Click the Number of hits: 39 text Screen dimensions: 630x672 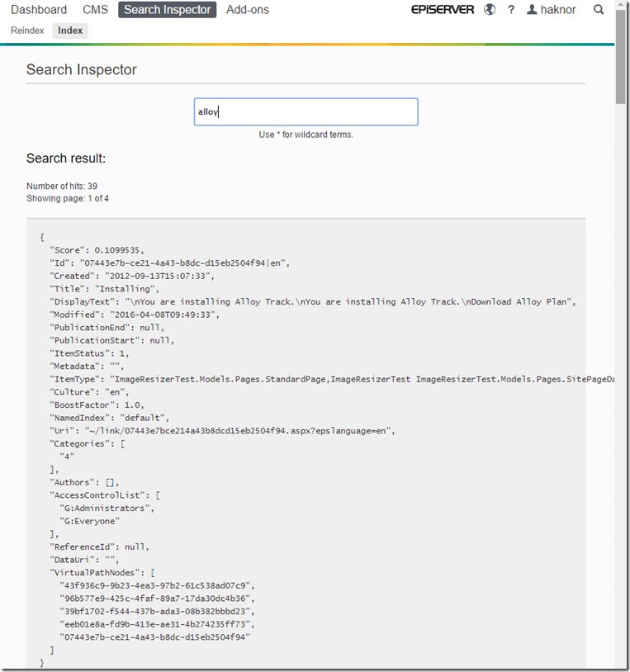(x=62, y=187)
